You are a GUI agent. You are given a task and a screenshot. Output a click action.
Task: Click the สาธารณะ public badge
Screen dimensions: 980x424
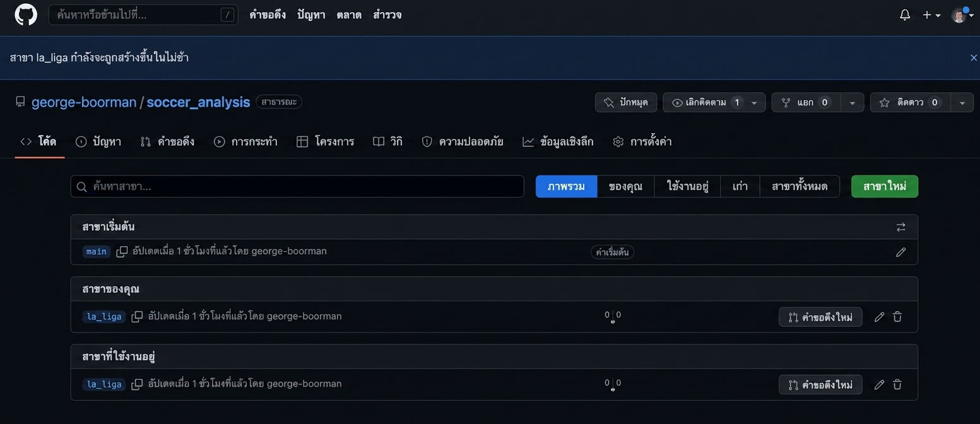279,102
